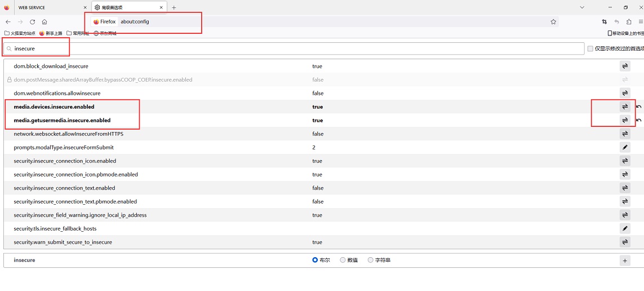Select the 布尔 radio button
Viewport: 644px width, 291px height.
coord(315,260)
